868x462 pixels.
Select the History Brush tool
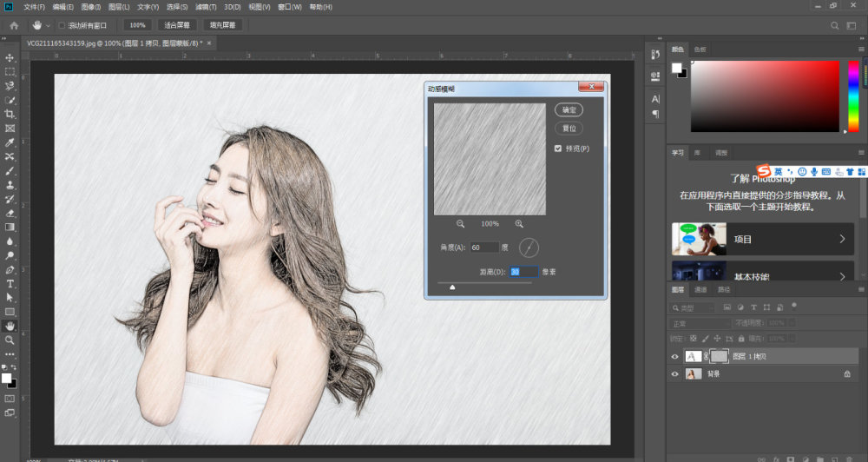click(10, 199)
